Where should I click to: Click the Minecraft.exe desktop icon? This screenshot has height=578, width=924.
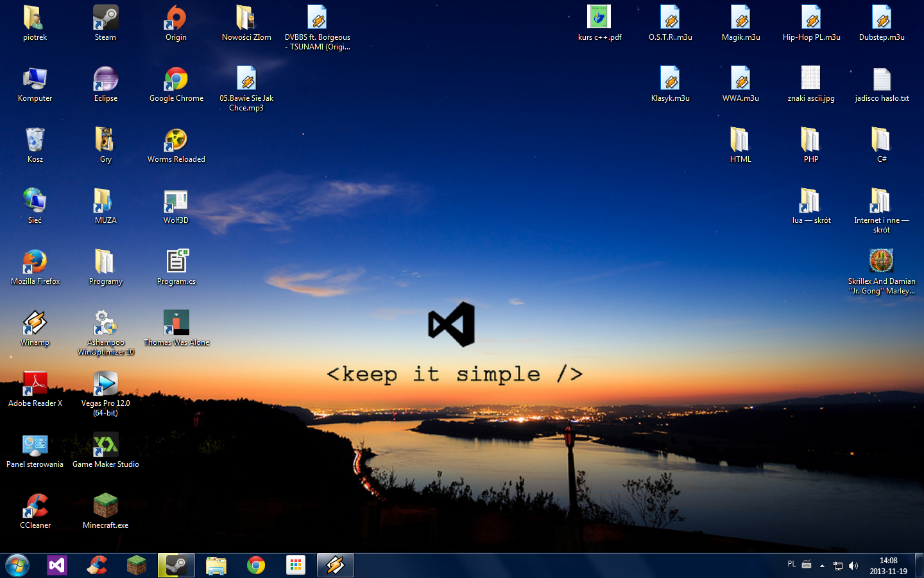(x=105, y=507)
